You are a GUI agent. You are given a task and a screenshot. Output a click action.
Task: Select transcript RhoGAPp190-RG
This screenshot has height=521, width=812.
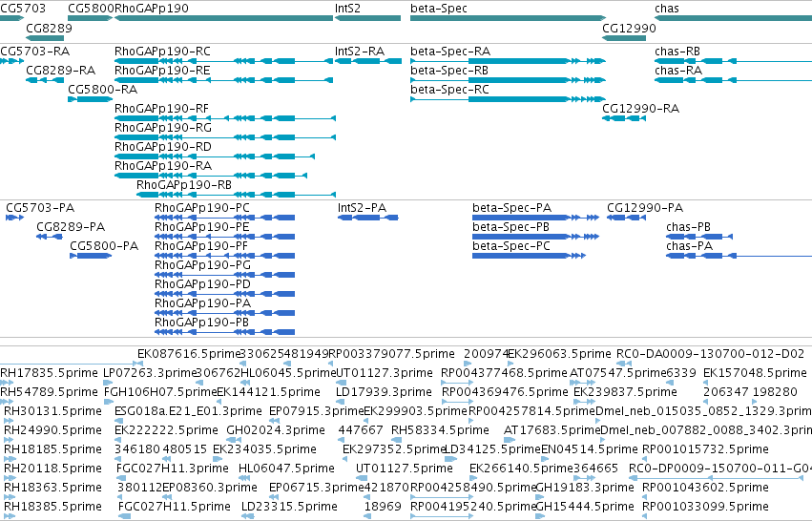(x=163, y=128)
